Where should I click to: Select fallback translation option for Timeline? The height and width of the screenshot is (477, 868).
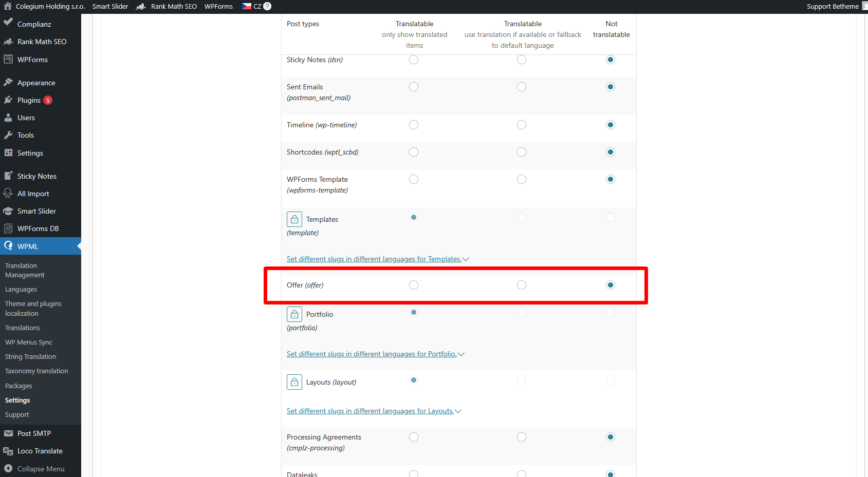[522, 125]
